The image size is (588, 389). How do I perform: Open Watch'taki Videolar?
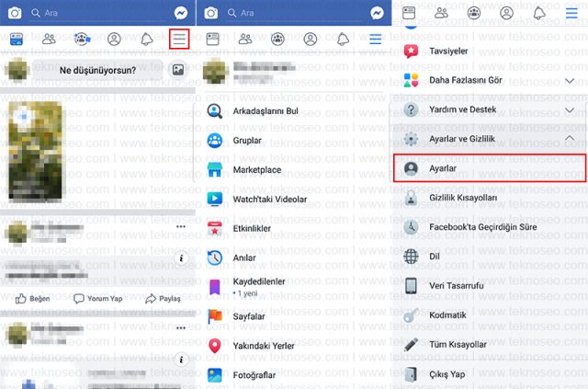[x=293, y=199]
